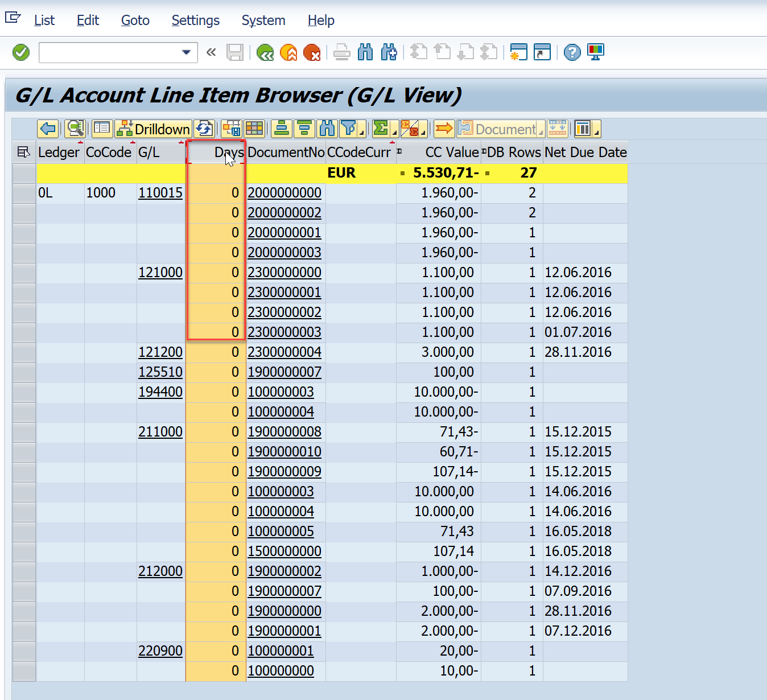This screenshot has width=767, height=700.
Task: Collapse the command field with double chevron
Action: pos(211,52)
